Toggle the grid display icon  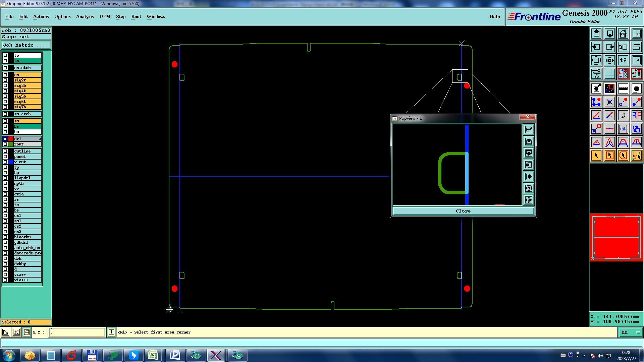(x=609, y=74)
